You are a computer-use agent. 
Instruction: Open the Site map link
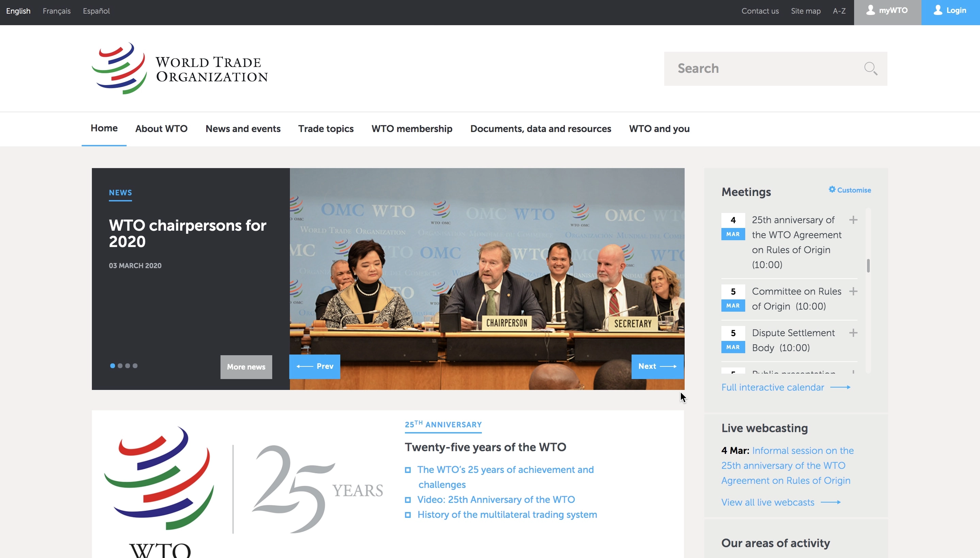pyautogui.click(x=805, y=11)
